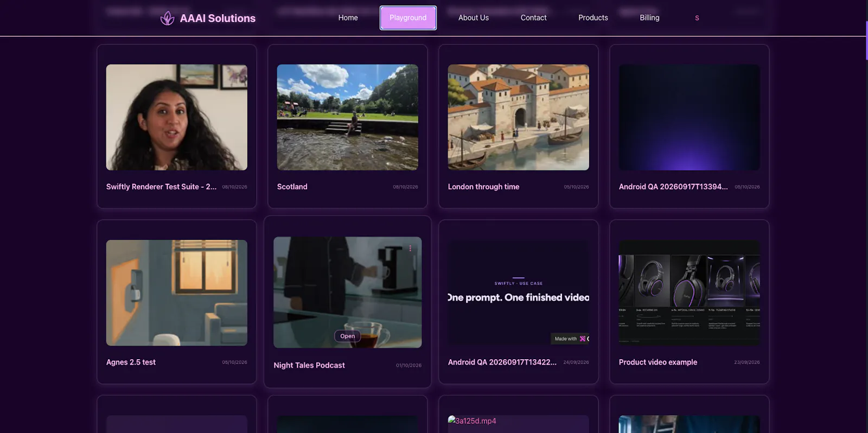Viewport: 868px width, 433px height.
Task: Open the Products menu item
Action: tap(593, 18)
